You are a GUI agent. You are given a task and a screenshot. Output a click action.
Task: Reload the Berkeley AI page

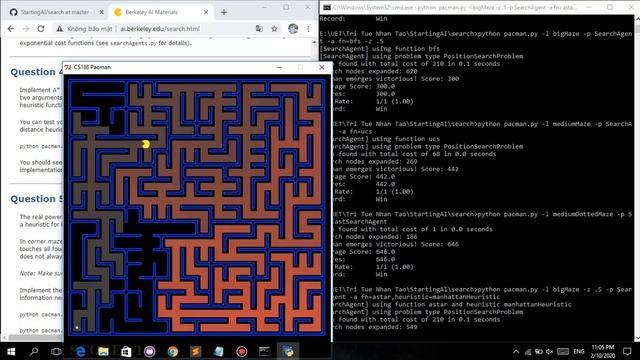click(x=41, y=29)
